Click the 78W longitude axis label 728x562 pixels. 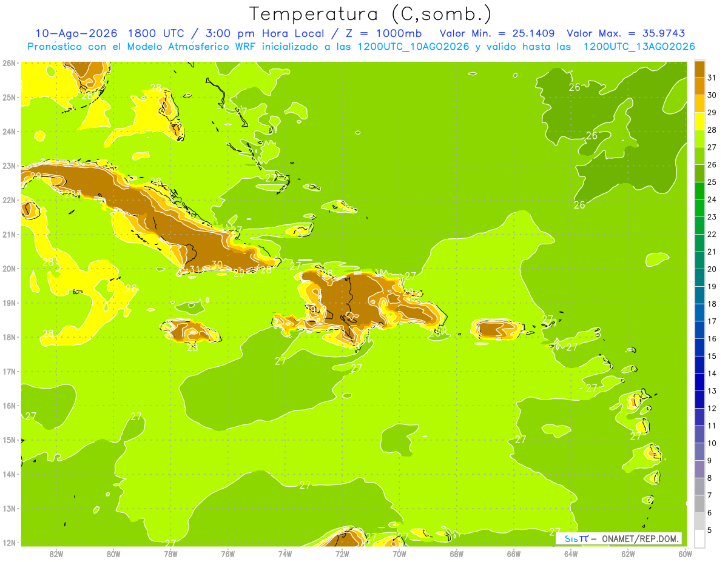pyautogui.click(x=170, y=554)
